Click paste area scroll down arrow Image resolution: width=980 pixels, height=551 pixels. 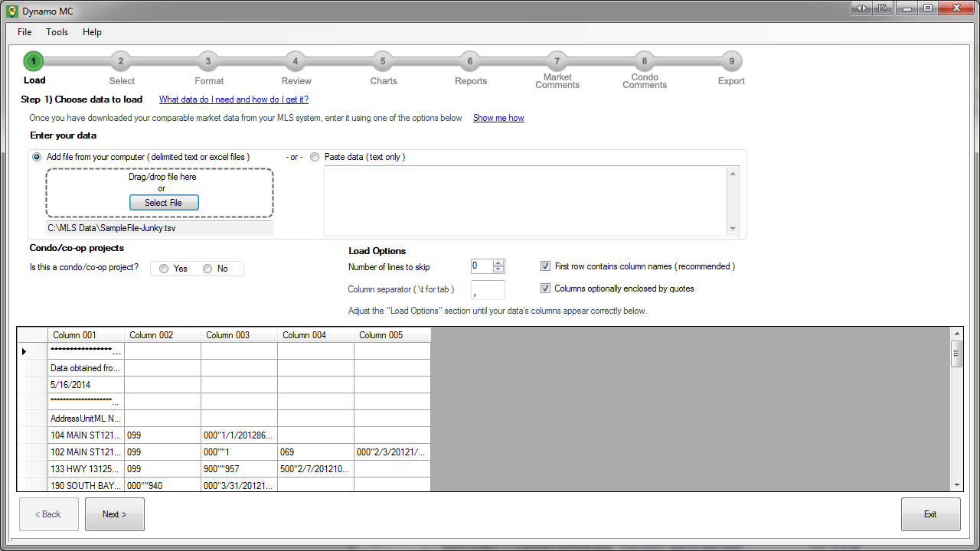(733, 229)
